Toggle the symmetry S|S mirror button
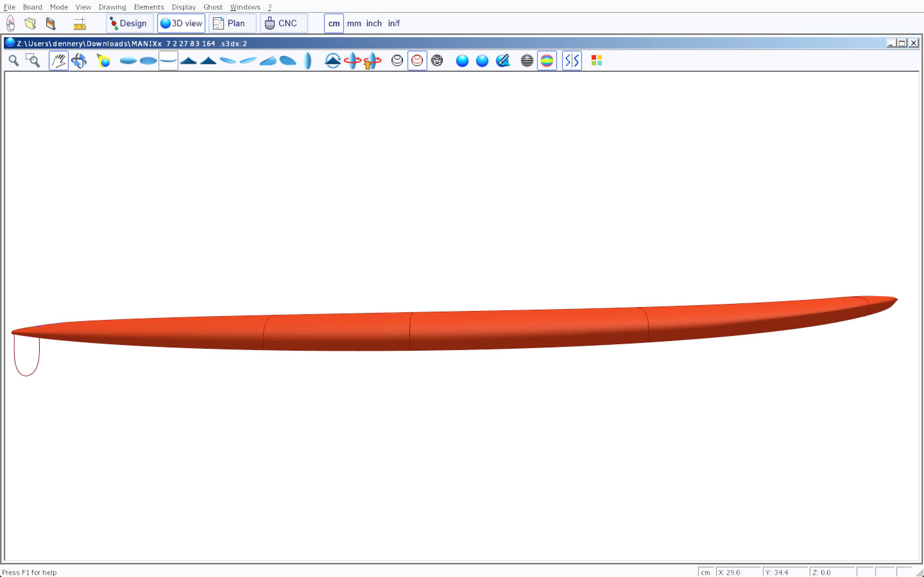The width and height of the screenshot is (924, 577). 572,61
